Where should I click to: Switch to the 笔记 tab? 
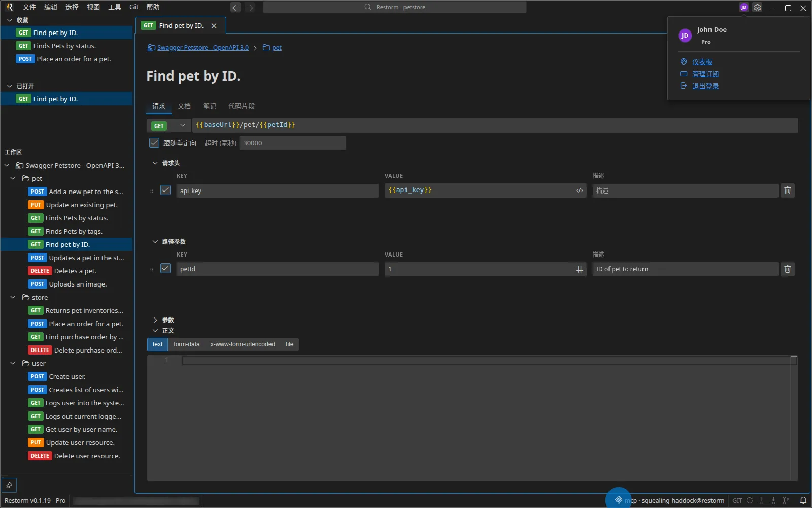210,106
